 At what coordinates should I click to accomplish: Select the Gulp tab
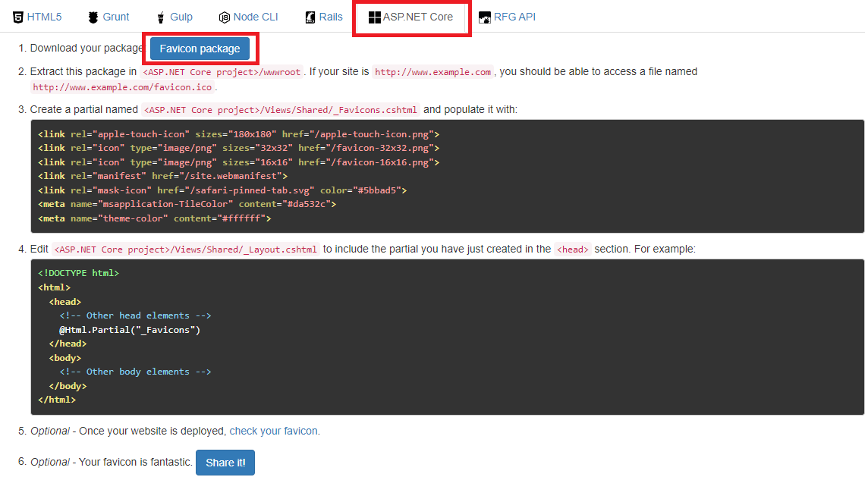tap(175, 17)
